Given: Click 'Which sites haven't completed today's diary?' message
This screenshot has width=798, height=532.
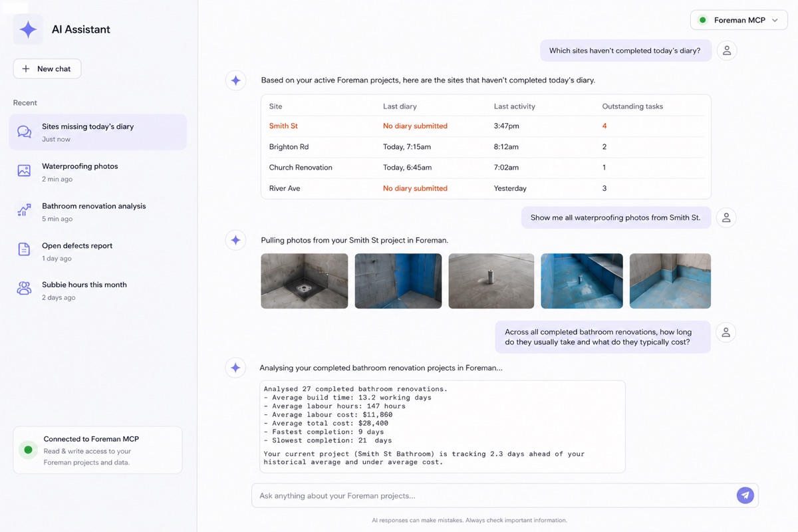Looking at the screenshot, I should pos(624,51).
